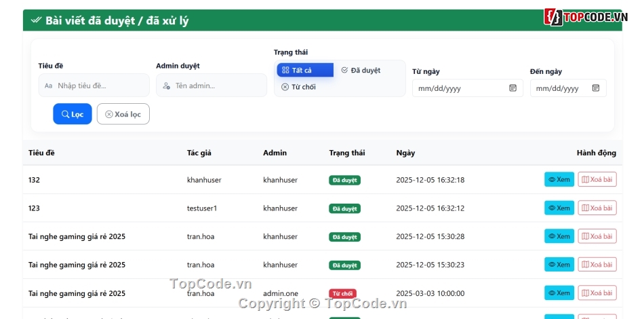
Task: Click author testuser1
Action: [201, 208]
